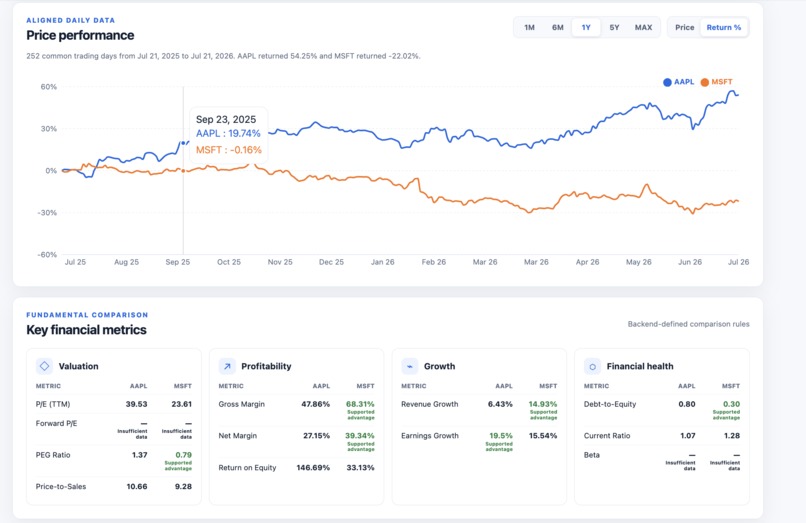Click the Price performance heading

80,35
